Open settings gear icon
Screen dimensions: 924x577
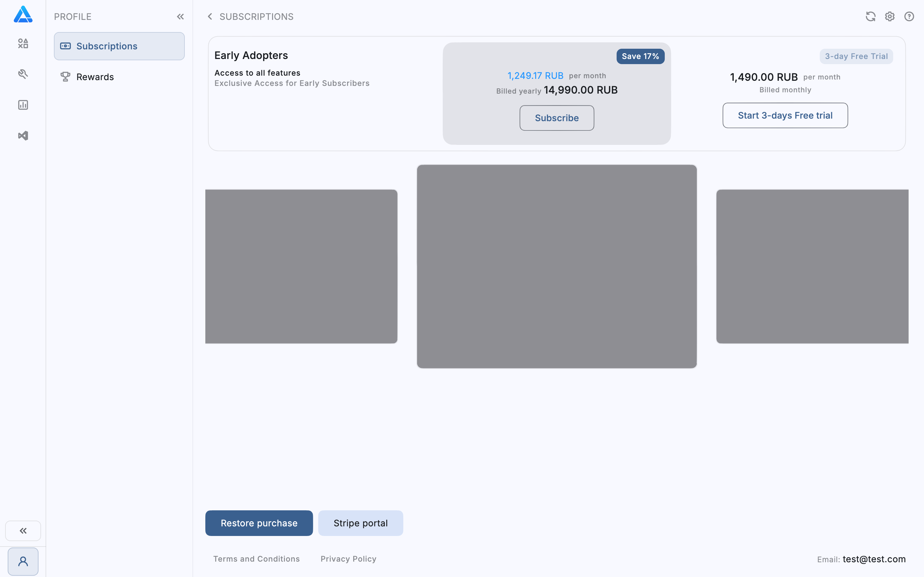click(890, 16)
